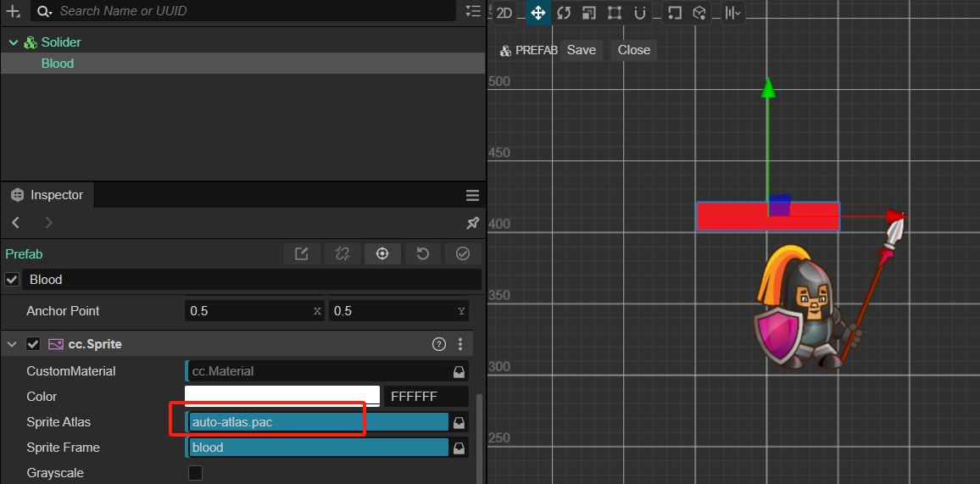
Task: Click the unlink prefab icon
Action: click(342, 253)
